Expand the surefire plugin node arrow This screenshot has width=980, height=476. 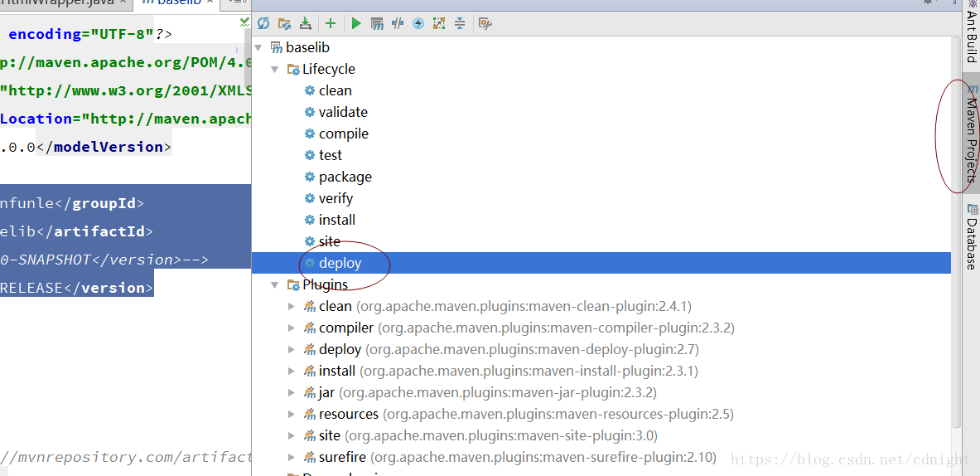pyautogui.click(x=292, y=457)
